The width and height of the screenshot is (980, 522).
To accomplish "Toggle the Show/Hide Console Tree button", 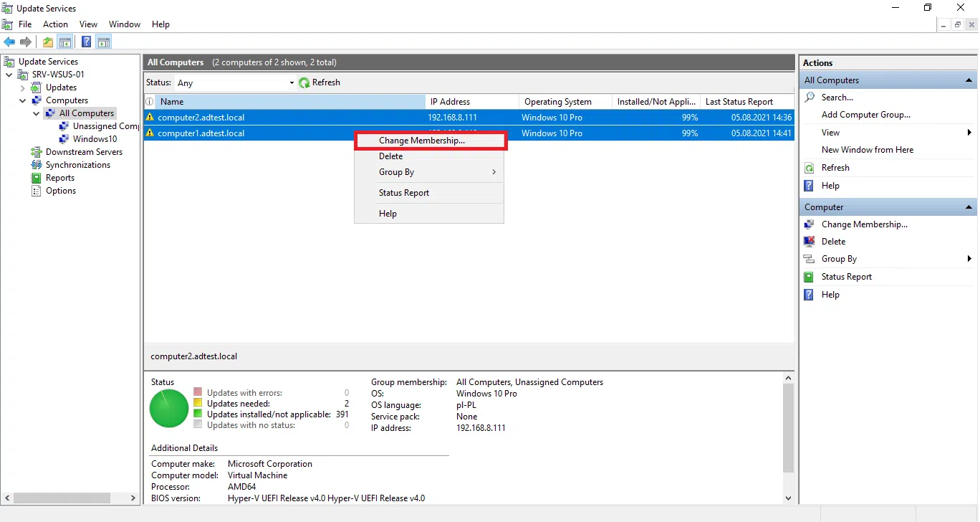I will click(65, 42).
